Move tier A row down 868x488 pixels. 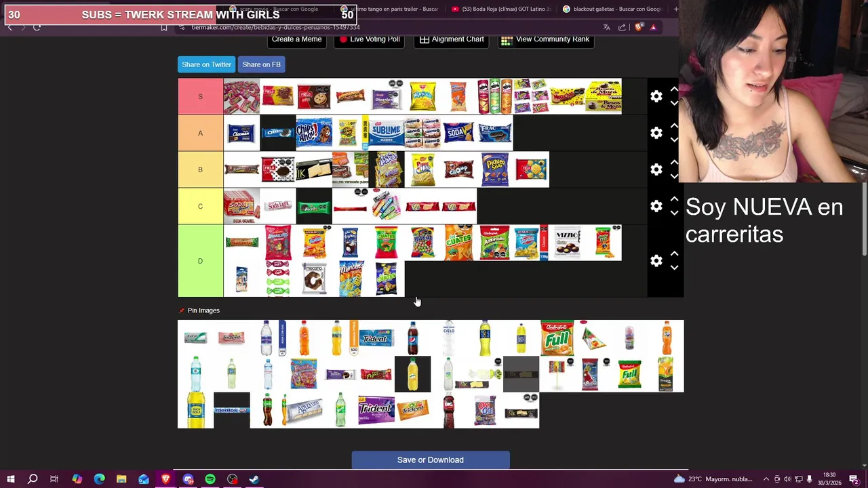[x=674, y=140]
